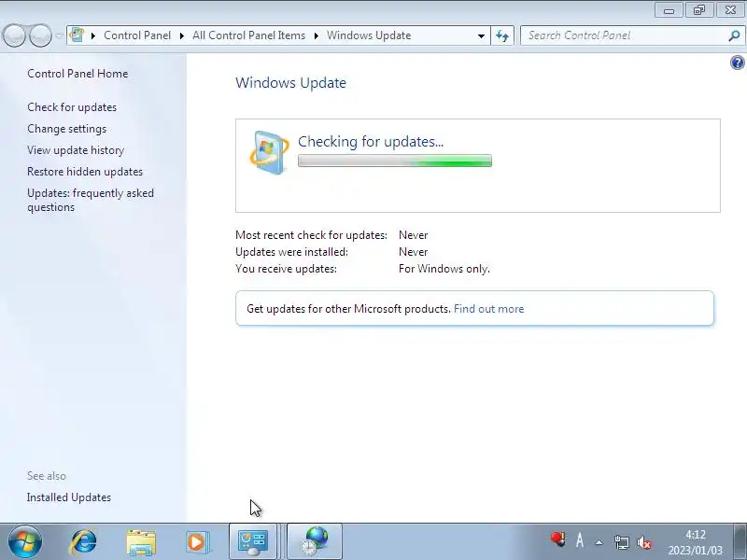Viewport: 747px width, 560px height.
Task: Open Control Panel Home
Action: point(78,74)
